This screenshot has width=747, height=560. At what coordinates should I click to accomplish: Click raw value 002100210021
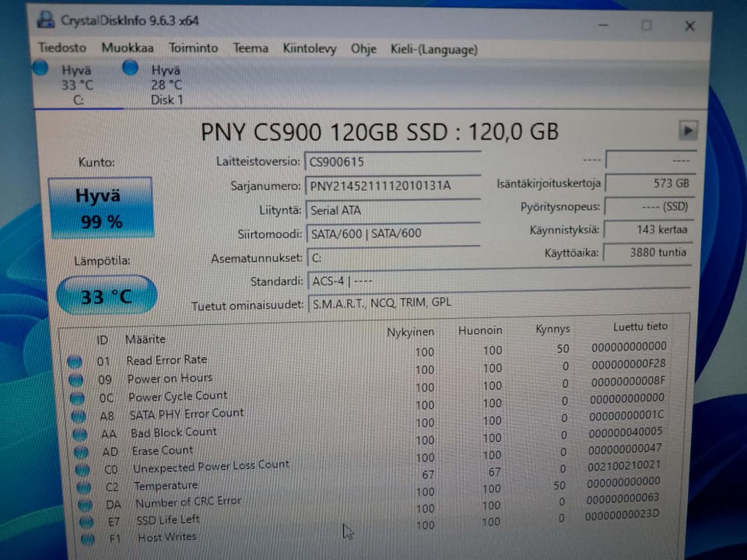click(623, 465)
